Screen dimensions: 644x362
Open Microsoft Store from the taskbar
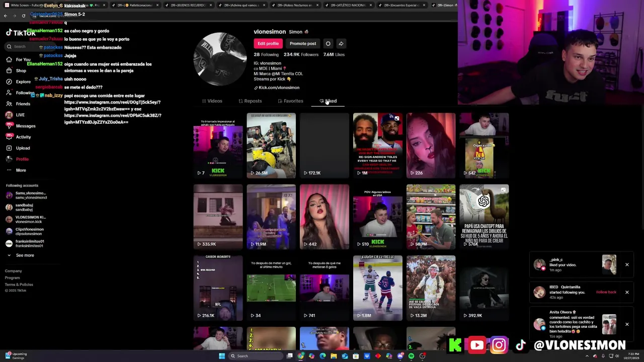[x=356, y=356]
